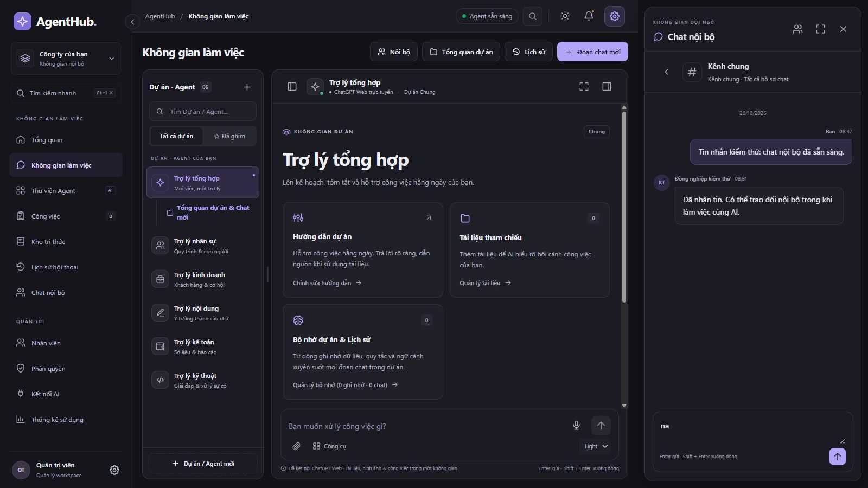Toggle the right side panel icon
Screen dimensions: 868x488
[607, 87]
